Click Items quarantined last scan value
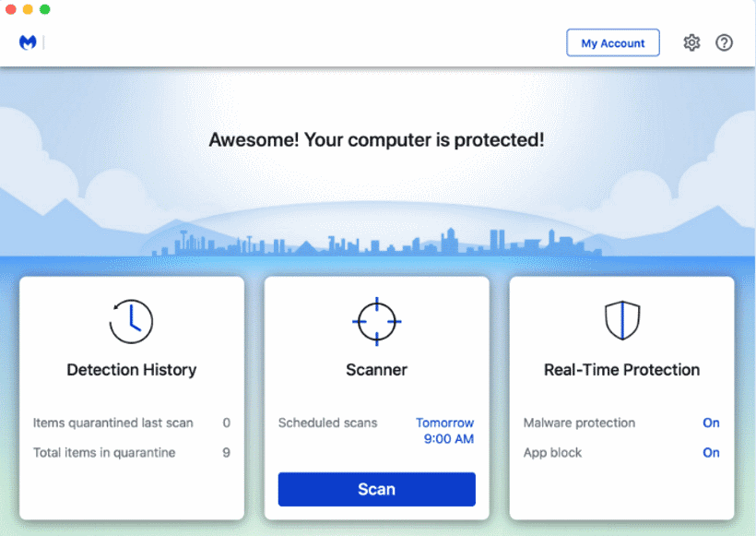756x536 pixels. point(226,423)
